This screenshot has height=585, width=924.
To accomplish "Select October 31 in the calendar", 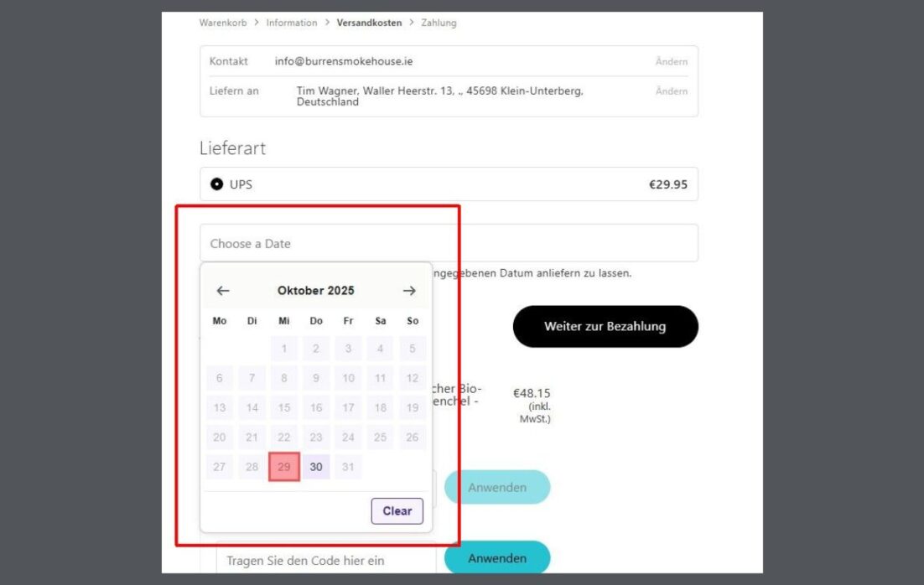I will (x=348, y=467).
